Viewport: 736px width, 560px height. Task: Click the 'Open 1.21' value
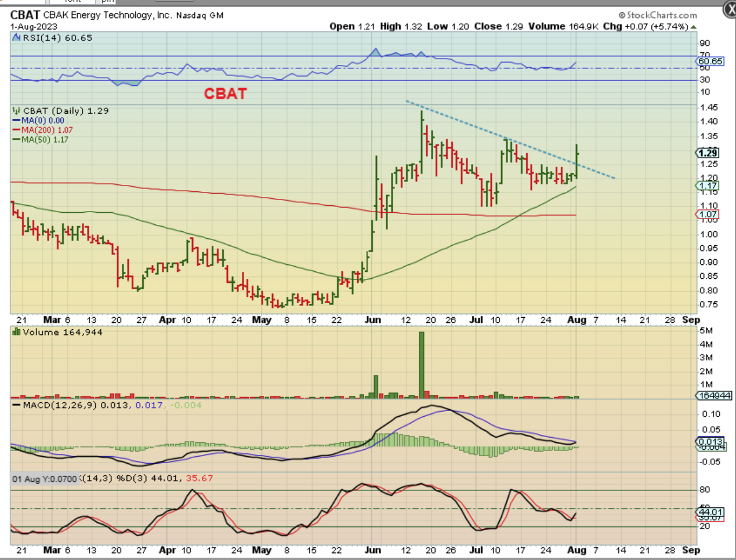(x=352, y=26)
